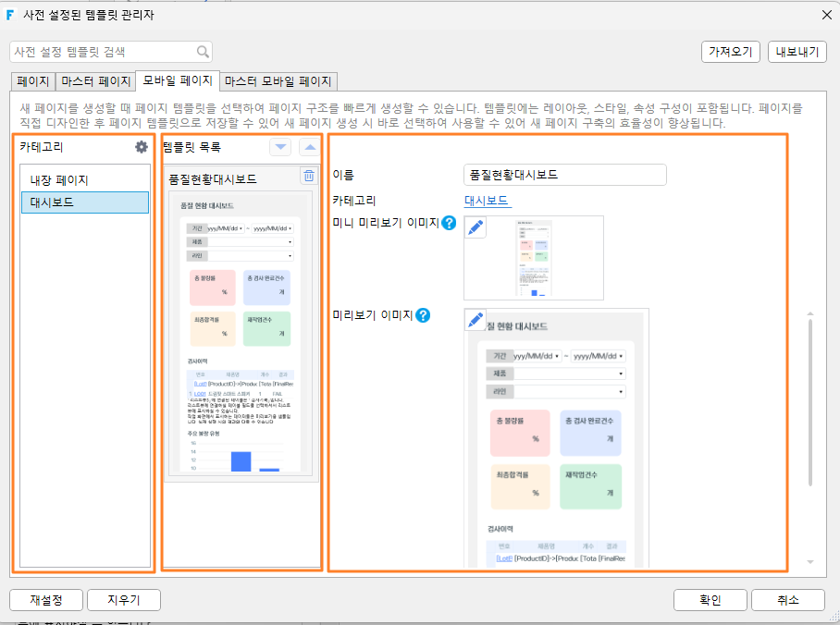Click the search magnifier icon
Viewport: 840px width, 625px height.
point(203,52)
